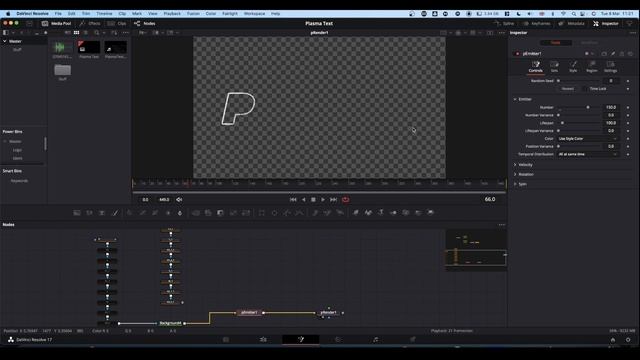
Task: Add a BSpline mask from the toolbar
Action: [300, 213]
